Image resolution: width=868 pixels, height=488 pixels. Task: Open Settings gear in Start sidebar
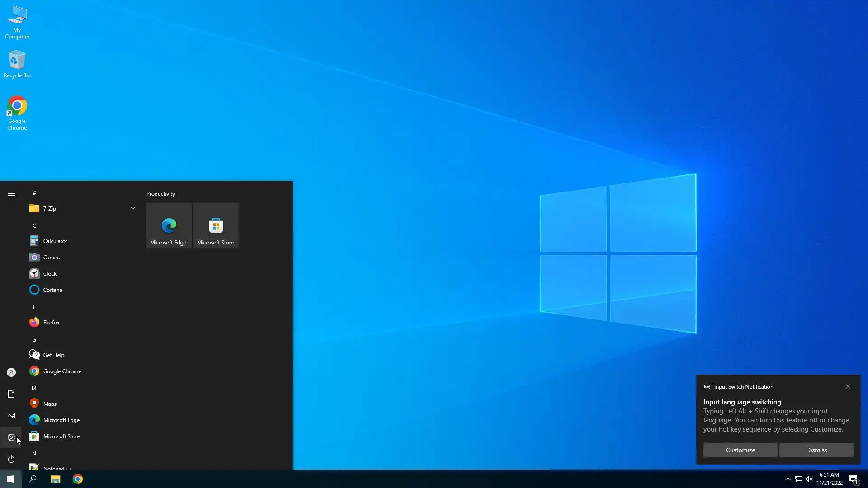11,437
